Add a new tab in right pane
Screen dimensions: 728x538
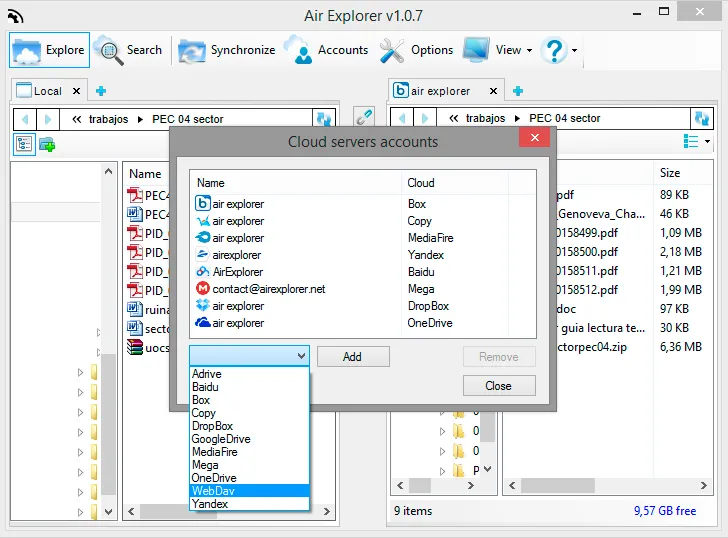[x=518, y=91]
